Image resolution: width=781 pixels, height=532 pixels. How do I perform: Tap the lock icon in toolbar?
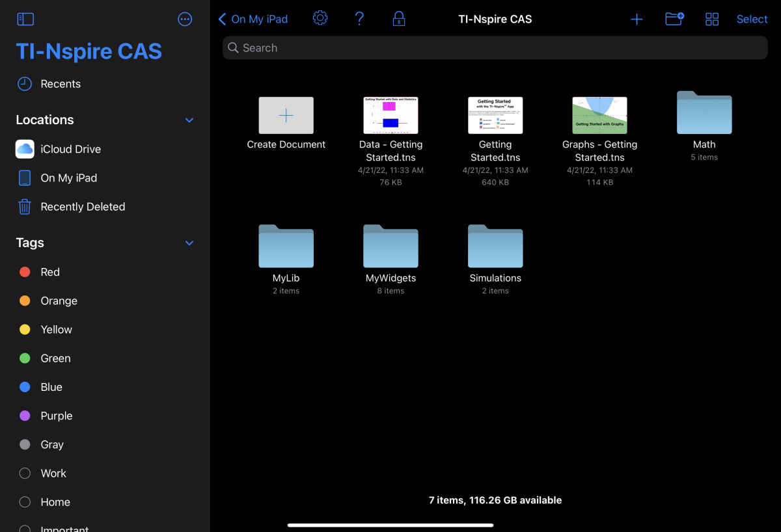coord(399,19)
